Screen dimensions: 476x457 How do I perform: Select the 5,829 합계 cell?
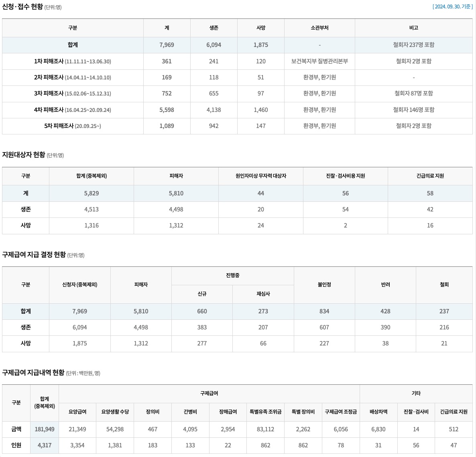point(92,193)
